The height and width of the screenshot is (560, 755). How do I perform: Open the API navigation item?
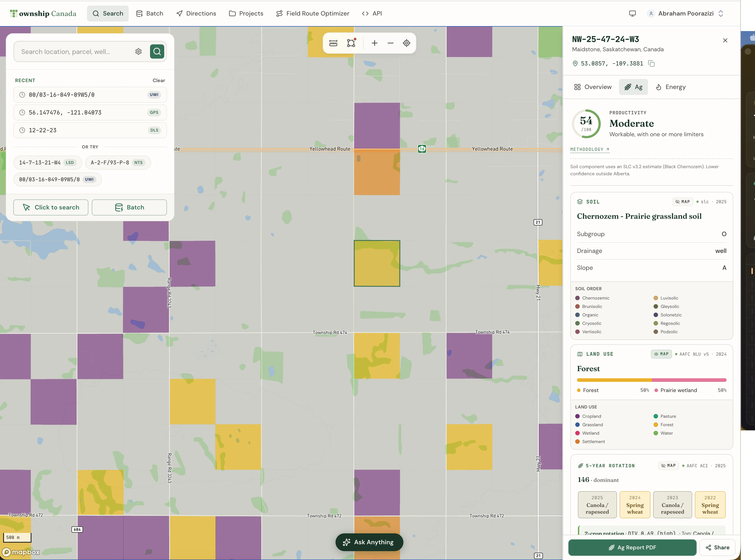(x=372, y=14)
